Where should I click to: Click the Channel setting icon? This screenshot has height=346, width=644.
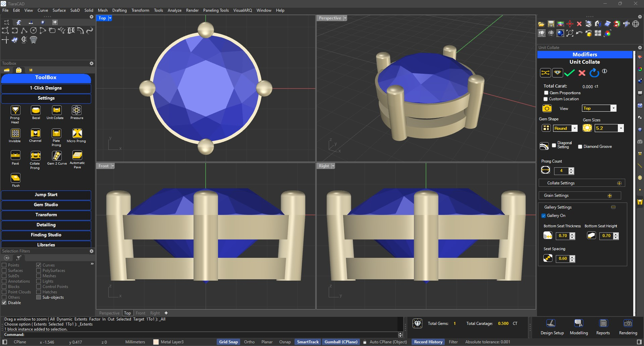pos(35,133)
